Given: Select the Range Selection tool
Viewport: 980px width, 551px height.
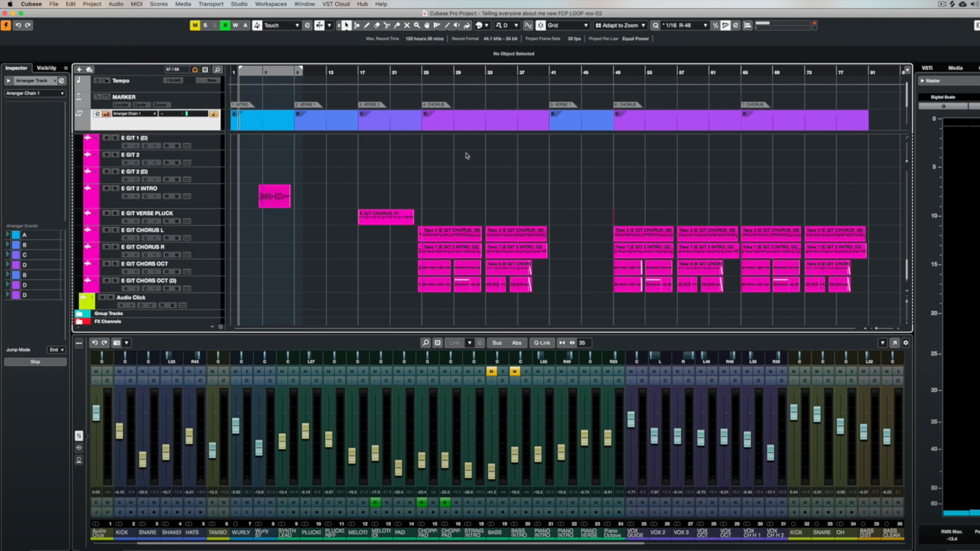Looking at the screenshot, I should coord(357,25).
